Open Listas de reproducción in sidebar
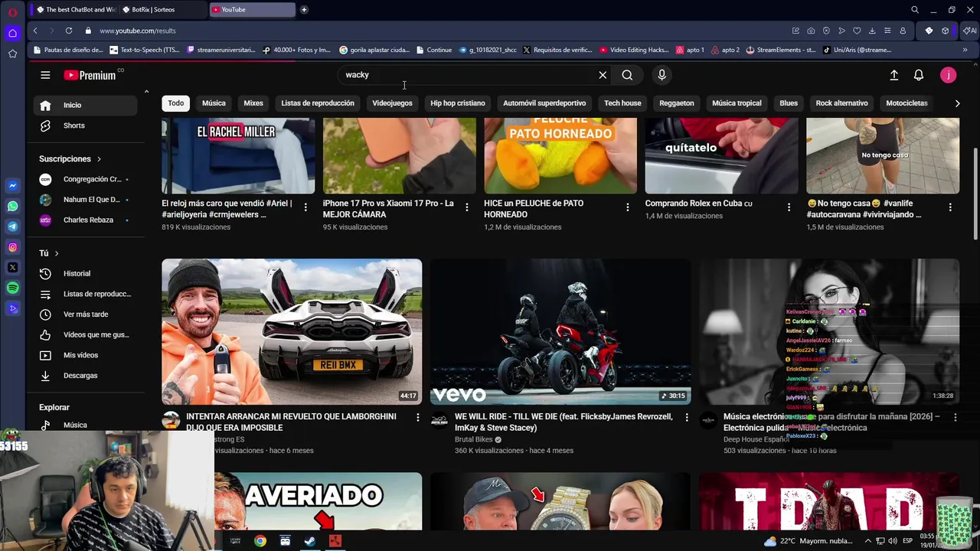The image size is (980, 551). 83,294
